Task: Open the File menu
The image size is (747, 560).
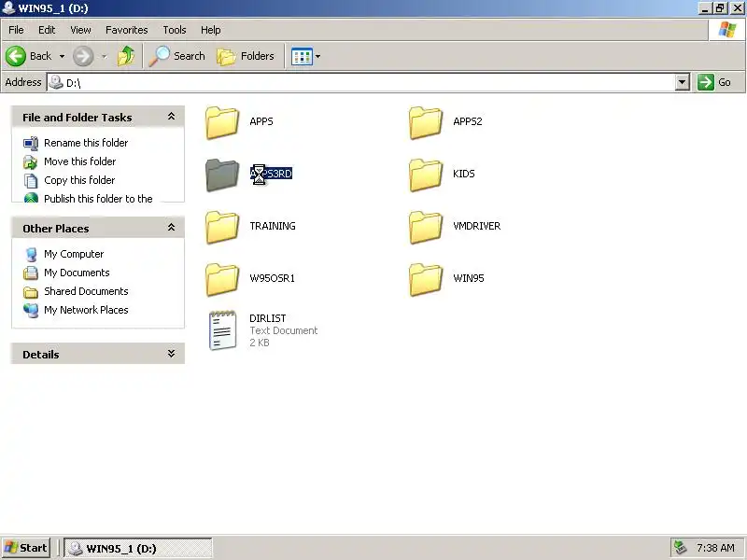Action: (16, 30)
